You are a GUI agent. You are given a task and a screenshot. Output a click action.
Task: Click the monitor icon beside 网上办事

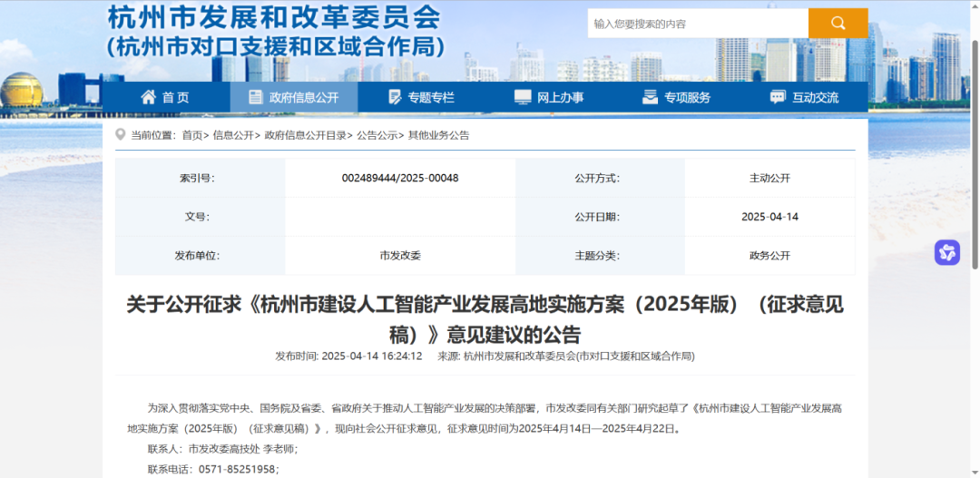point(523,97)
